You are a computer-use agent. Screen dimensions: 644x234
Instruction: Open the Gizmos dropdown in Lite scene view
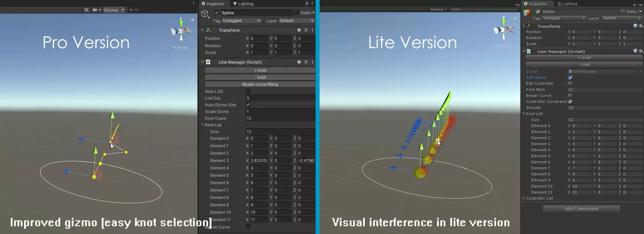click(438, 9)
